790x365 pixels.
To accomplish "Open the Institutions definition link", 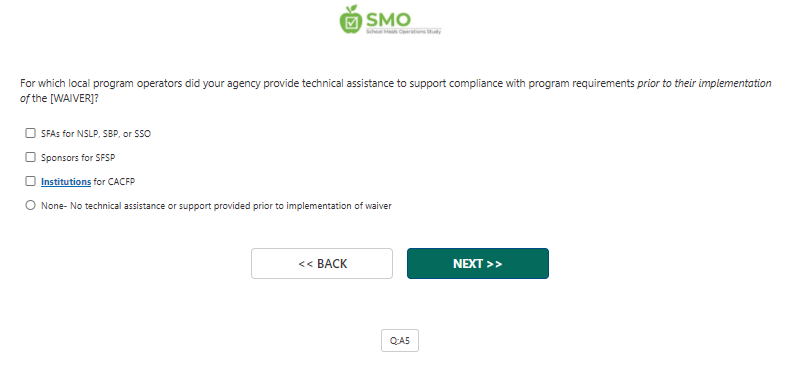I will 66,181.
